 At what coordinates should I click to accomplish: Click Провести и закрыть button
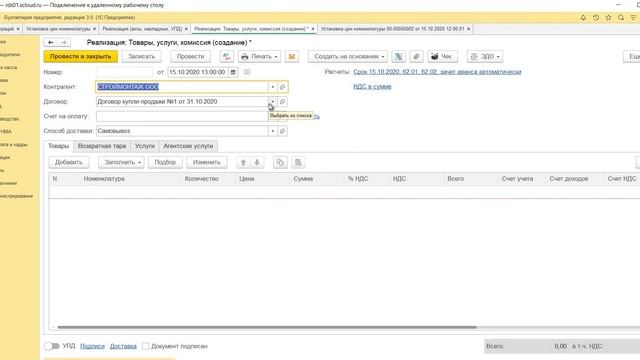click(81, 56)
